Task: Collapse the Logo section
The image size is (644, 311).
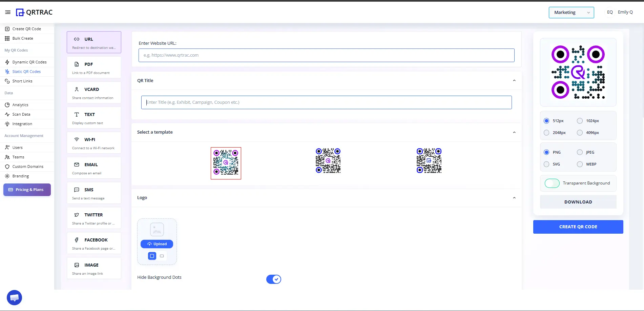Action: [514, 198]
